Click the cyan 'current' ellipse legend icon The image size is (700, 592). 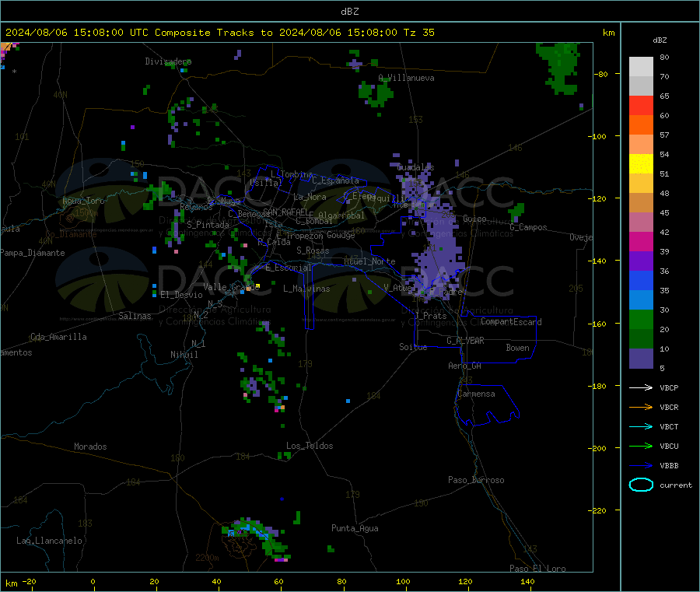point(641,485)
